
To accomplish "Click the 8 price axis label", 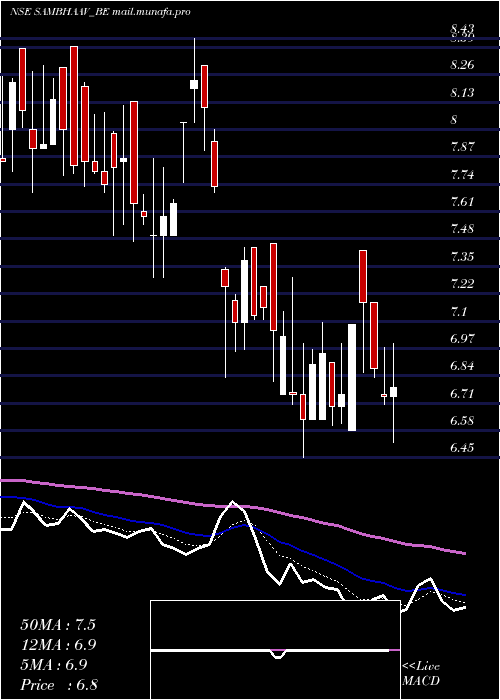I will pos(454,120).
